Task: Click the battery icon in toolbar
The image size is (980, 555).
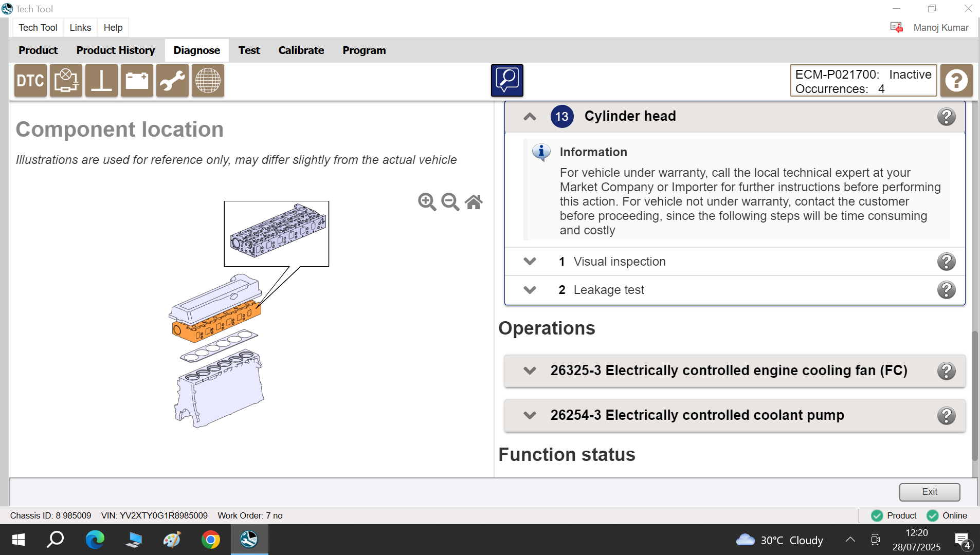Action: [137, 81]
